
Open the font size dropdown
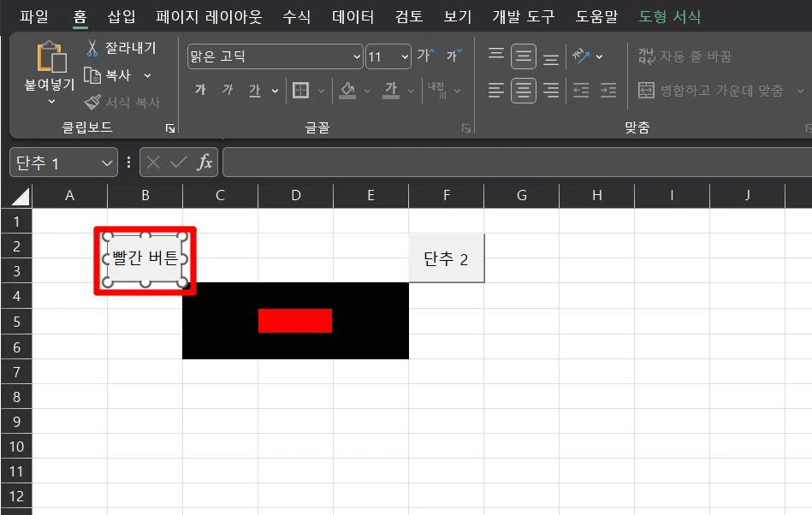tap(401, 56)
